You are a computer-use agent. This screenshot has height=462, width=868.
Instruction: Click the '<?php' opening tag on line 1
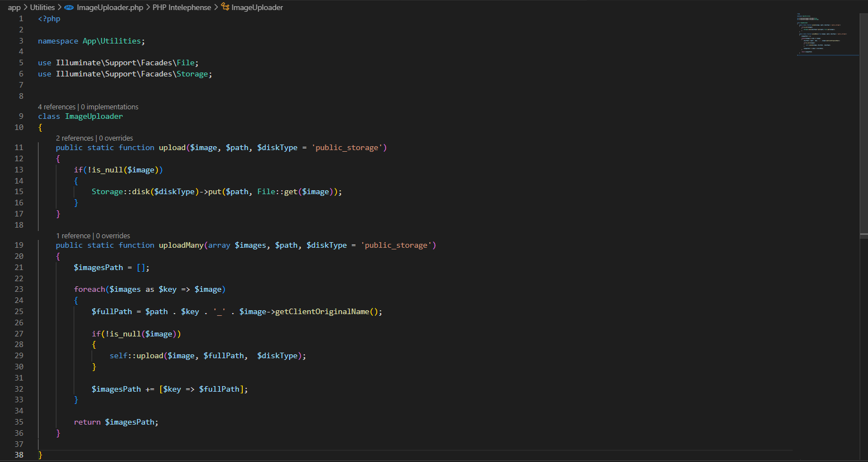coord(49,18)
